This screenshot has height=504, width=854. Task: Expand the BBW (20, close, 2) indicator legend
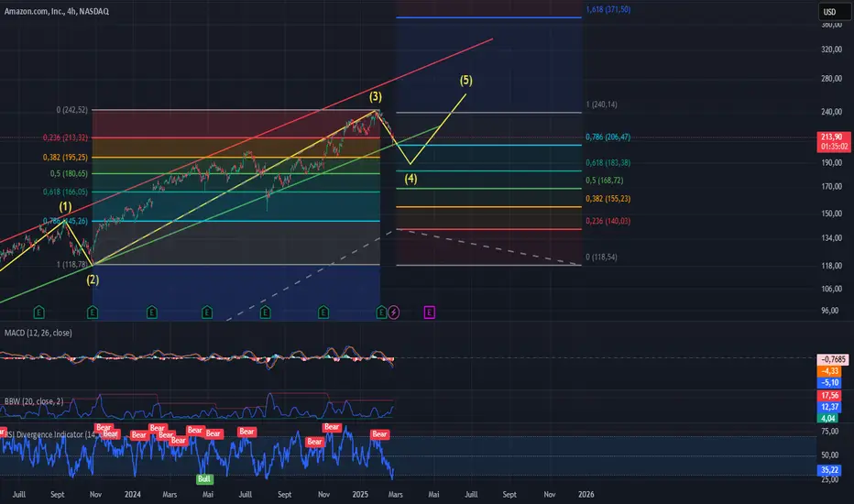[x=34, y=401]
